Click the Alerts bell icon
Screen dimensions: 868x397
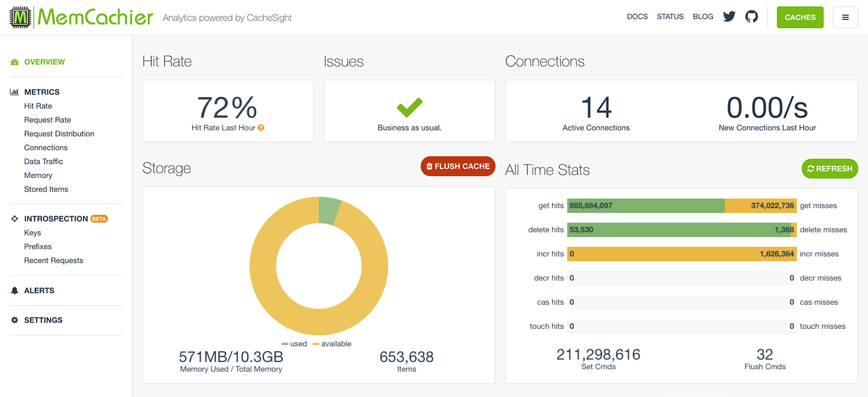coord(14,290)
